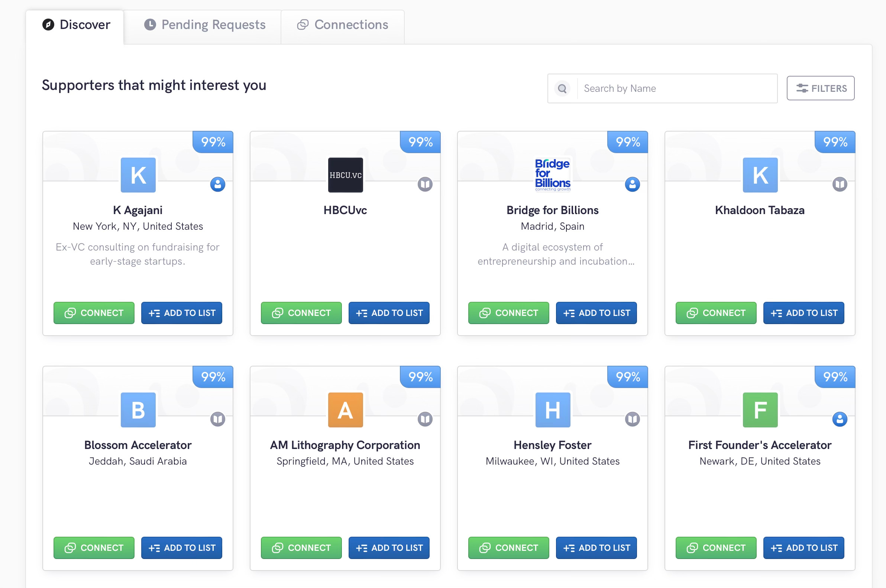
Task: Click First Founder's Accelerator person badge icon
Action: 840,419
